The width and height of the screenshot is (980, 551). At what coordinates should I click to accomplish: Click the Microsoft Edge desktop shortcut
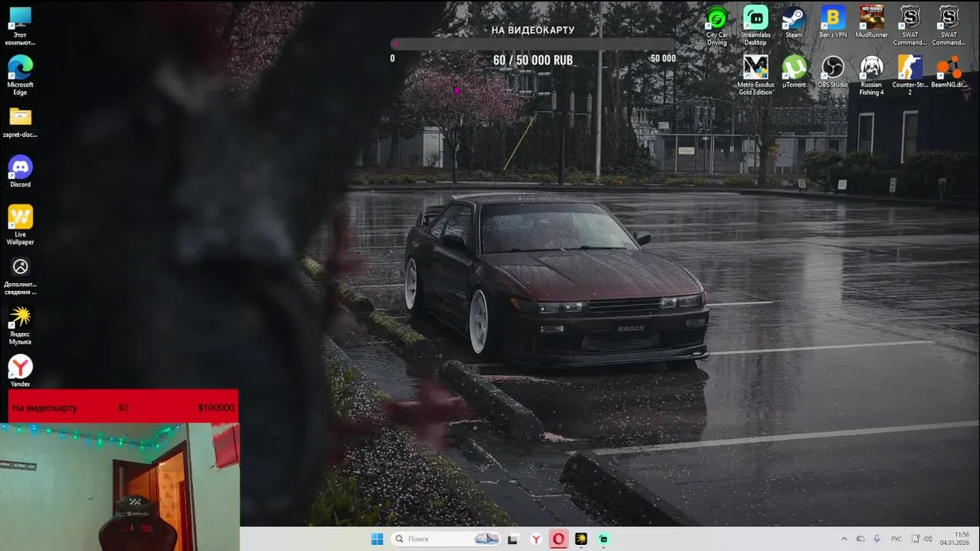coord(20,75)
